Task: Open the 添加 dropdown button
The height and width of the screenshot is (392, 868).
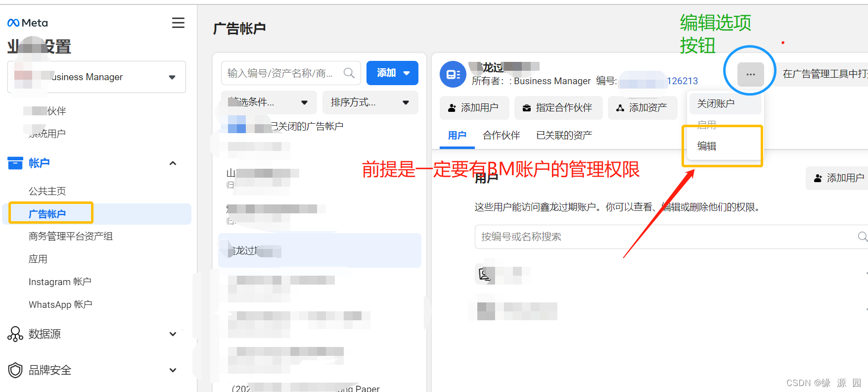Action: pyautogui.click(x=392, y=73)
